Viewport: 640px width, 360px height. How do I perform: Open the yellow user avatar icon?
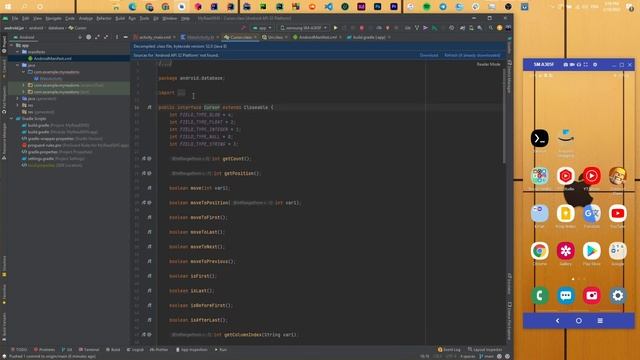point(500,28)
